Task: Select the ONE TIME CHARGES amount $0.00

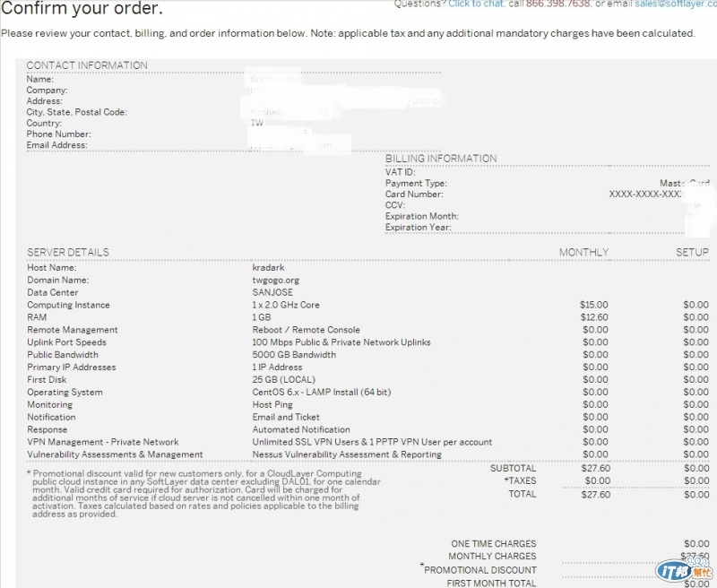Action: (696, 544)
